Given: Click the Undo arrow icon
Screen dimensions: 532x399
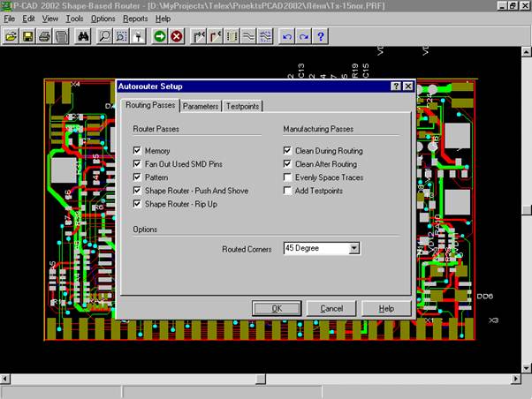Looking at the screenshot, I should click(x=286, y=36).
